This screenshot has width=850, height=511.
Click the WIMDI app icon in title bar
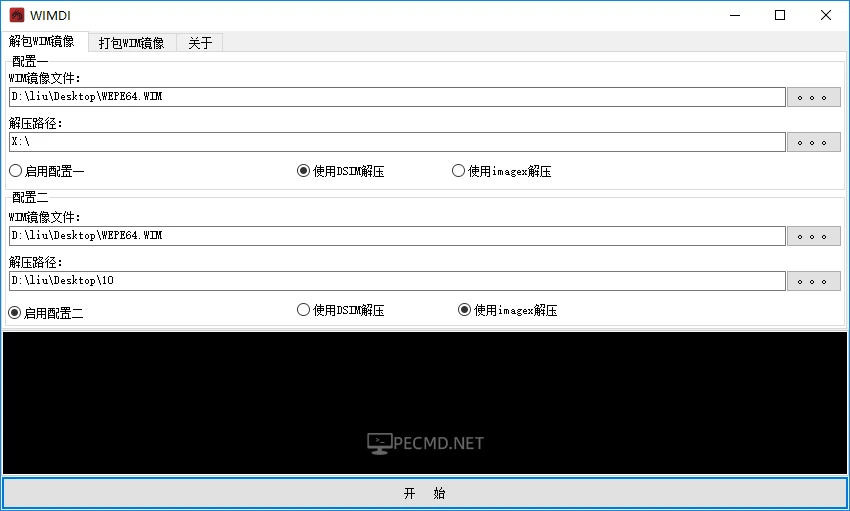coord(17,15)
